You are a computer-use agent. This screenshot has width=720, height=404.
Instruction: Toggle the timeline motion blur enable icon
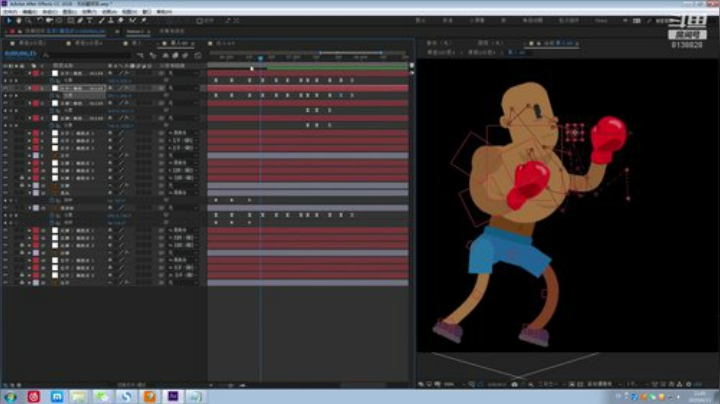[186, 56]
